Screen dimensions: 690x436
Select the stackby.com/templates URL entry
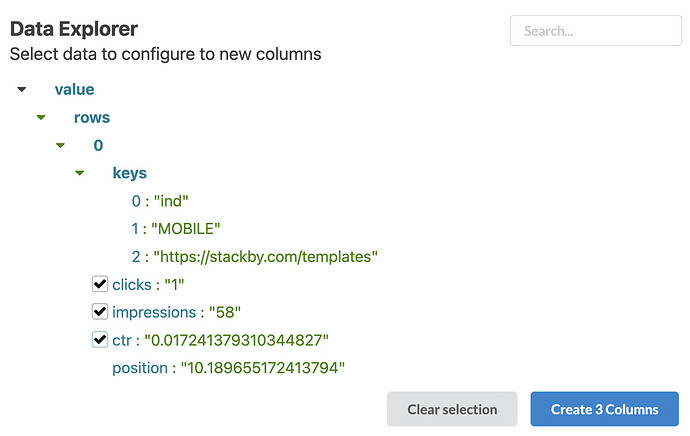pyautogui.click(x=255, y=256)
